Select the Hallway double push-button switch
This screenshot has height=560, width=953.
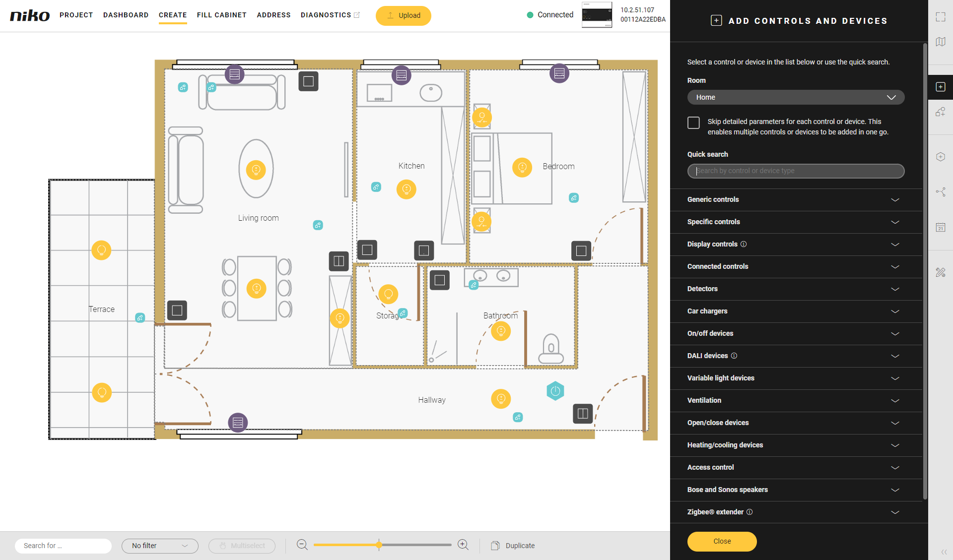tap(583, 413)
